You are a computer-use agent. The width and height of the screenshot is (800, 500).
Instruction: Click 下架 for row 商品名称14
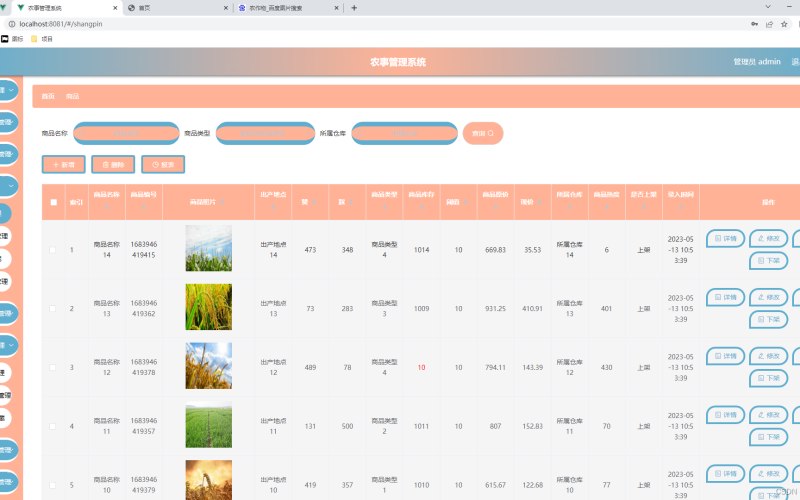click(768, 261)
